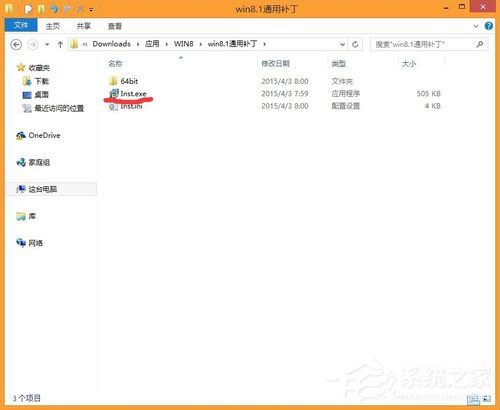The image size is (500, 410).
Task: Switch to details view in status bar
Action: click(473, 398)
